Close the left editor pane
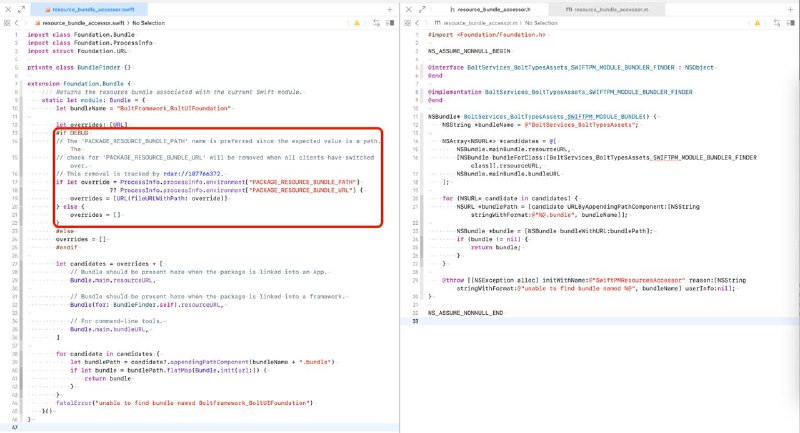 [7, 7]
